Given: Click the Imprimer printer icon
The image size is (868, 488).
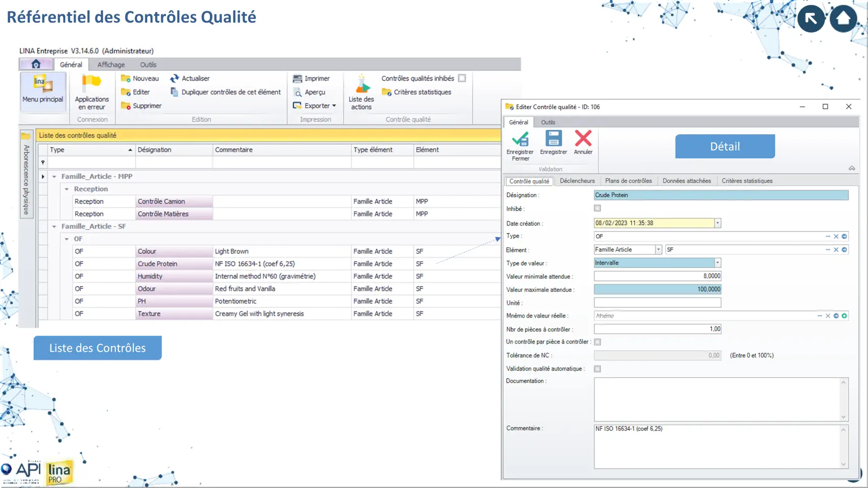Looking at the screenshot, I should tap(298, 79).
